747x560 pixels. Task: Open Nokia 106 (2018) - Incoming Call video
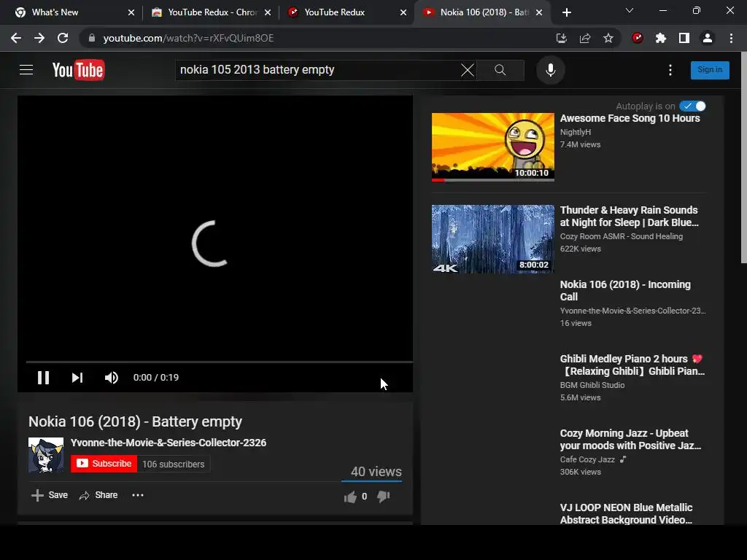click(x=625, y=290)
